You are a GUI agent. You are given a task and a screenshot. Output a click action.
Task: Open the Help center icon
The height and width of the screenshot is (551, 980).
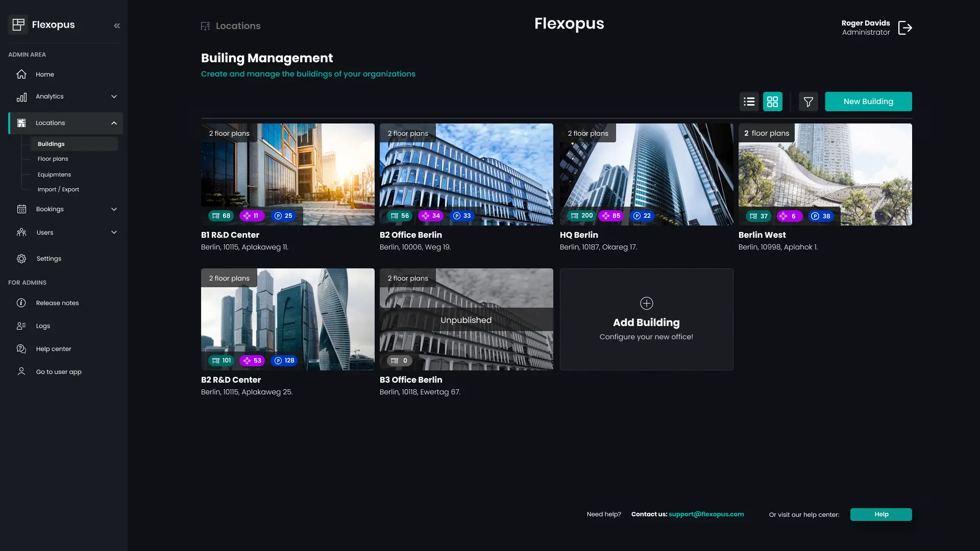pyautogui.click(x=21, y=348)
